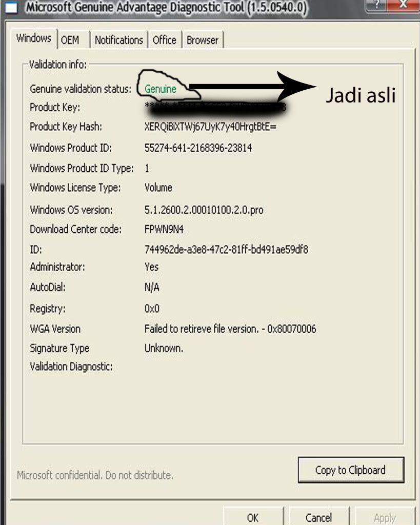Click the AutoDial label
The image size is (420, 525).
click(48, 287)
